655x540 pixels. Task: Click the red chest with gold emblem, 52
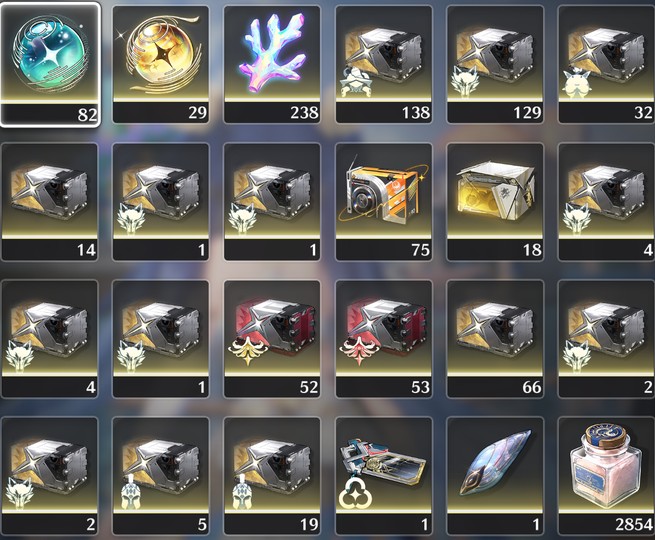coord(272,339)
